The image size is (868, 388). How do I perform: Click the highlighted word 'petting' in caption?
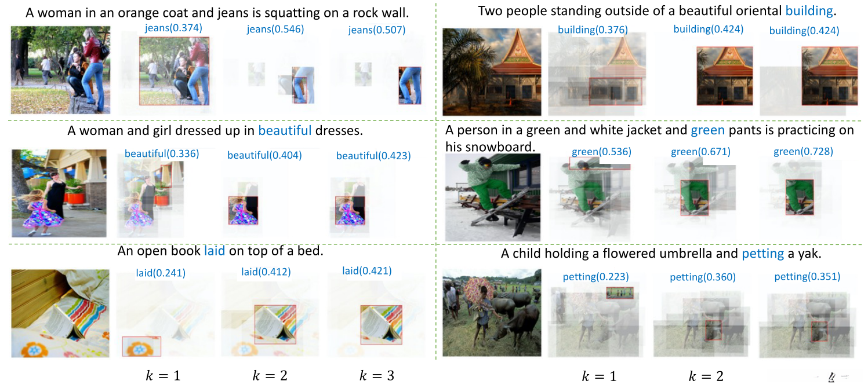click(x=762, y=254)
